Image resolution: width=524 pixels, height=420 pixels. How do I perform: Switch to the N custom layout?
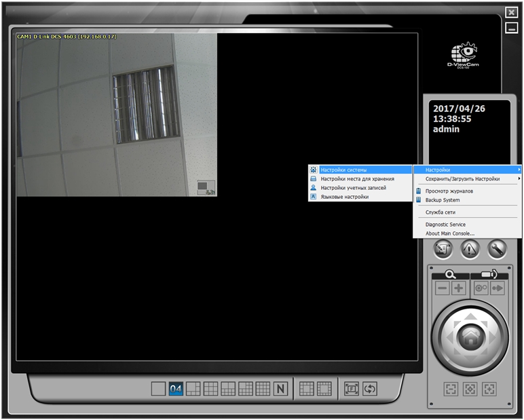coord(281,389)
